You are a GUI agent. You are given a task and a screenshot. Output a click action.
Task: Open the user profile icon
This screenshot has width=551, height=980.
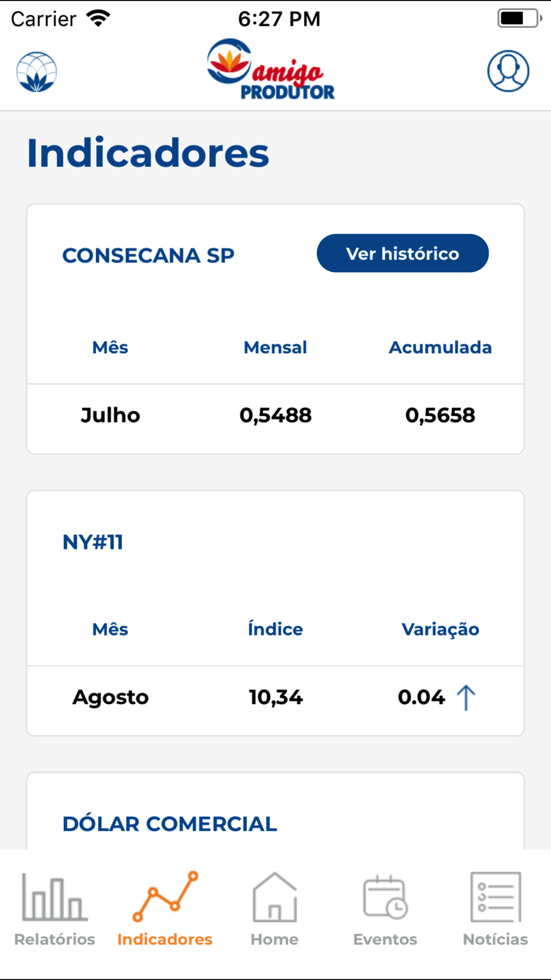click(508, 71)
